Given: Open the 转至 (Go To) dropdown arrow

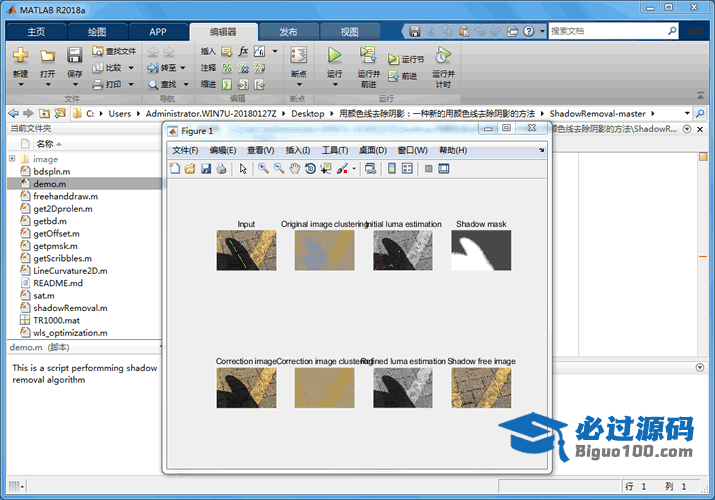Looking at the screenshot, I should [183, 68].
